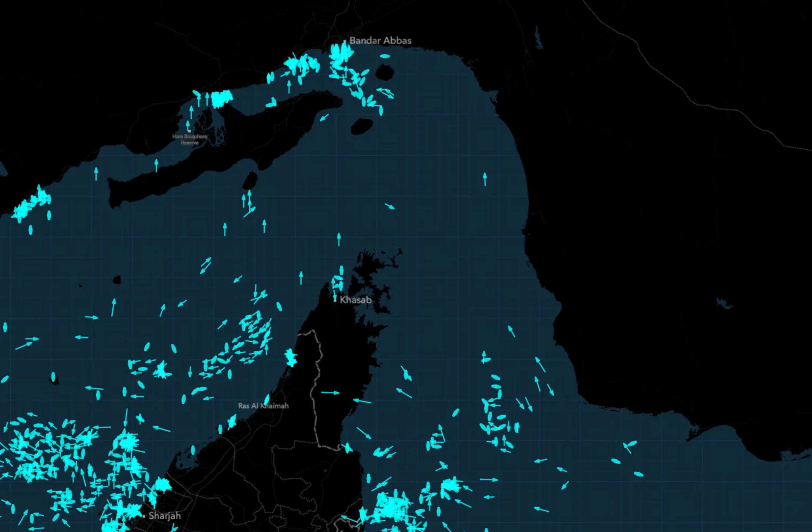The width and height of the screenshot is (812, 532).
Task: Select eastbound ship arrow over Musandam peninsula
Action: [x=330, y=393]
